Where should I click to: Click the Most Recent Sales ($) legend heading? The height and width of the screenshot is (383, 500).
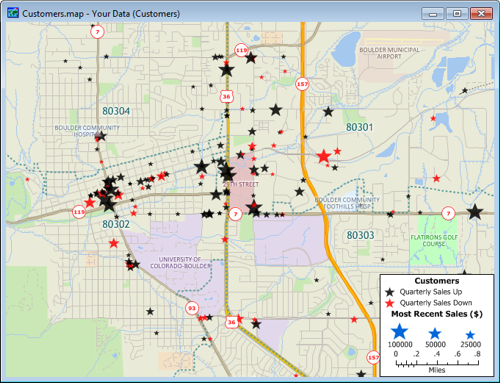coord(437,314)
